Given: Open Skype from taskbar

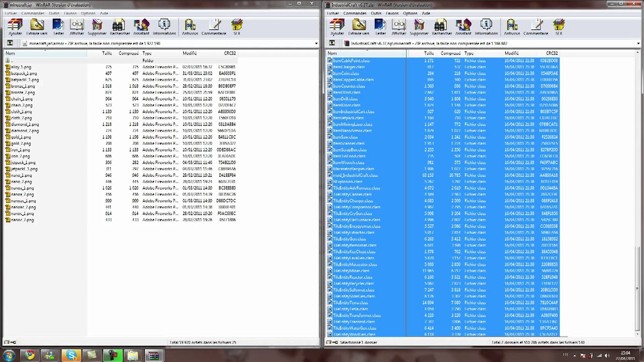Looking at the screenshot, I should click(72, 355).
